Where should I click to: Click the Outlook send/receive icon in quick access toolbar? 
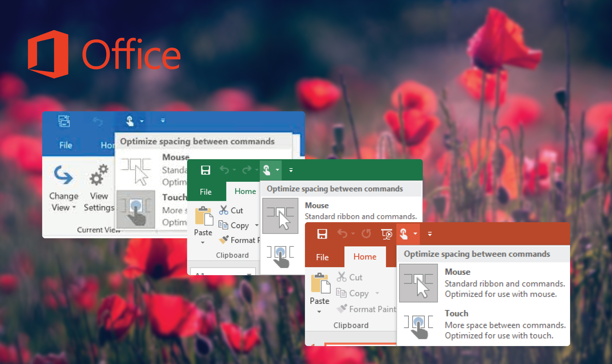tap(64, 121)
